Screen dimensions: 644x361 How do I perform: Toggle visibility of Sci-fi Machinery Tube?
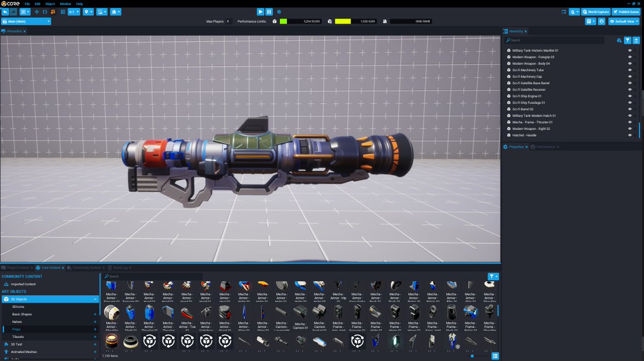pos(630,70)
